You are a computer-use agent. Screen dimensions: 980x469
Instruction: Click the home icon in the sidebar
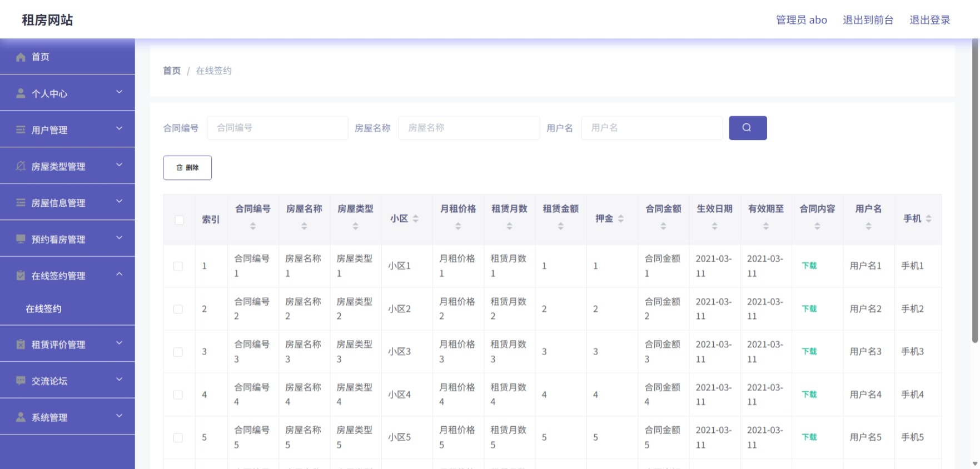[x=21, y=57]
